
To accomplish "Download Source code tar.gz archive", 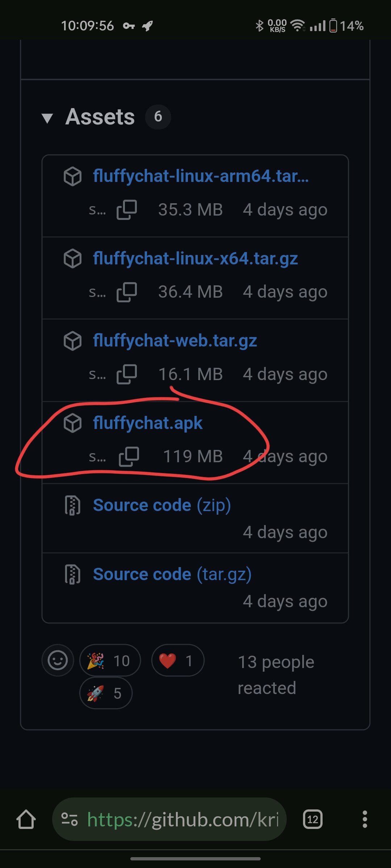I will 172,574.
